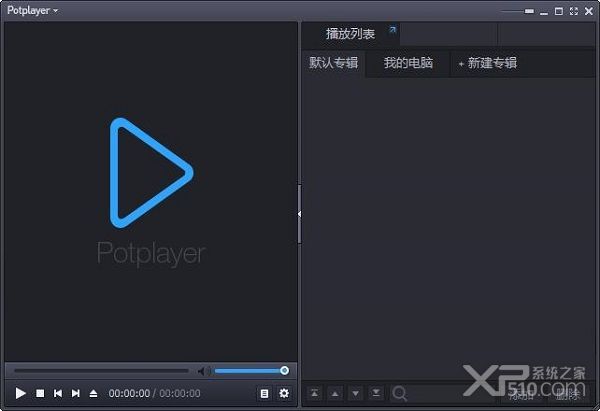The height and width of the screenshot is (411, 600).
Task: Minimize the Potplayer window
Action: pyautogui.click(x=544, y=13)
